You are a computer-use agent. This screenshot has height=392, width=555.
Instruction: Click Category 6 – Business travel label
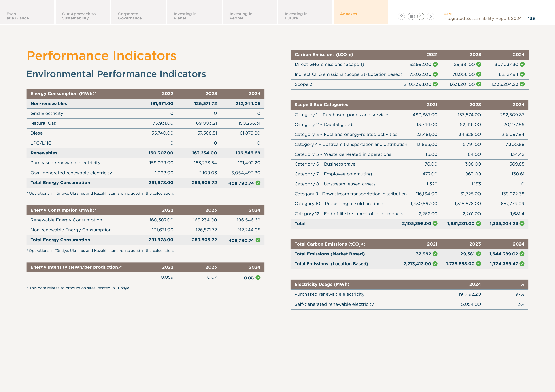click(325, 164)
